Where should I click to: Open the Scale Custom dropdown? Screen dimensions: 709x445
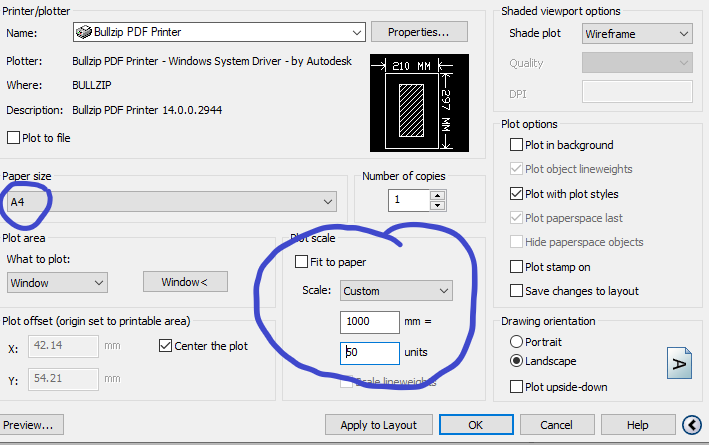[396, 291]
